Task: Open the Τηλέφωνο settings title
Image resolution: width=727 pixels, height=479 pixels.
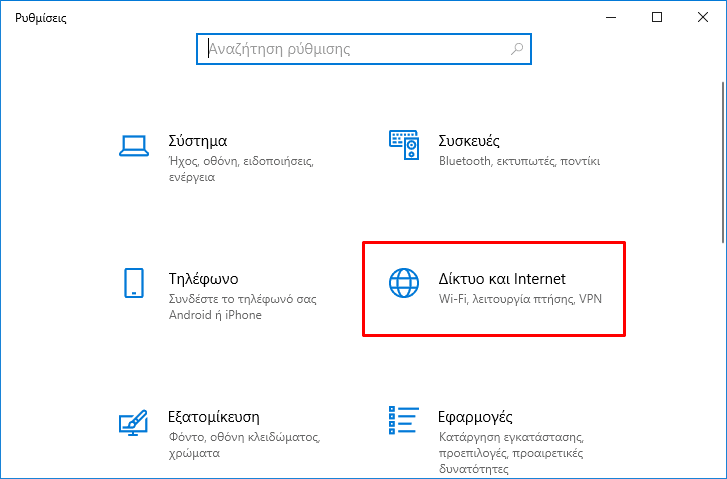Action: [203, 279]
